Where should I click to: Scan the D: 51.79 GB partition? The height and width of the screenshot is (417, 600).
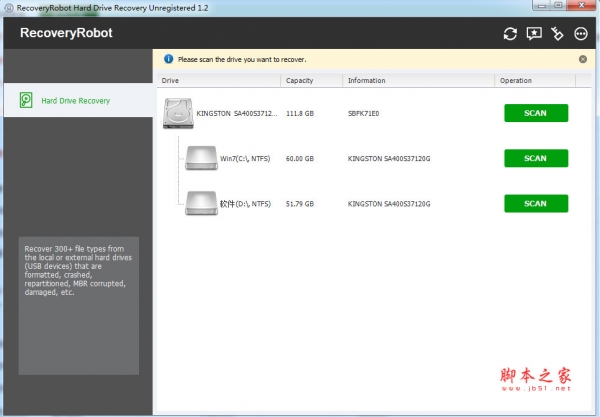point(535,203)
